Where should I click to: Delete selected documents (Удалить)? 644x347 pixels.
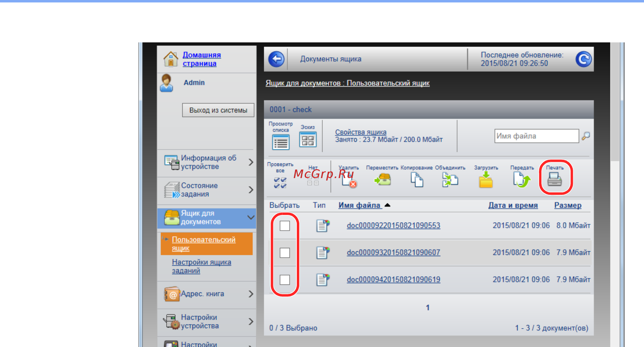(349, 180)
